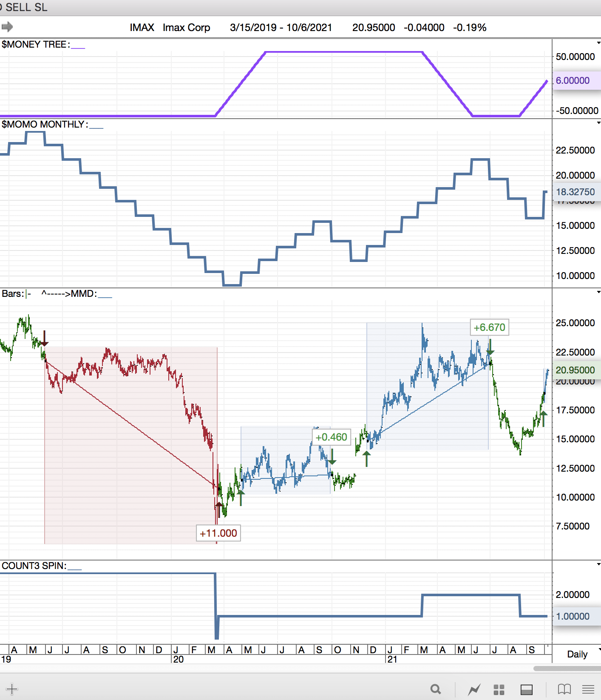Screen dimensions: 601x700
Task: Click the +11.000 trade result label
Action: (218, 533)
